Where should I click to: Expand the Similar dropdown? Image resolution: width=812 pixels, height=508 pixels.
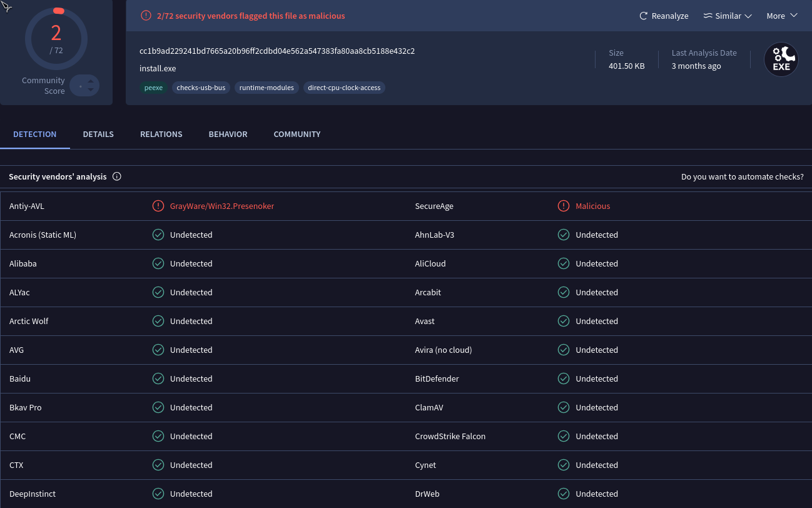pos(728,16)
